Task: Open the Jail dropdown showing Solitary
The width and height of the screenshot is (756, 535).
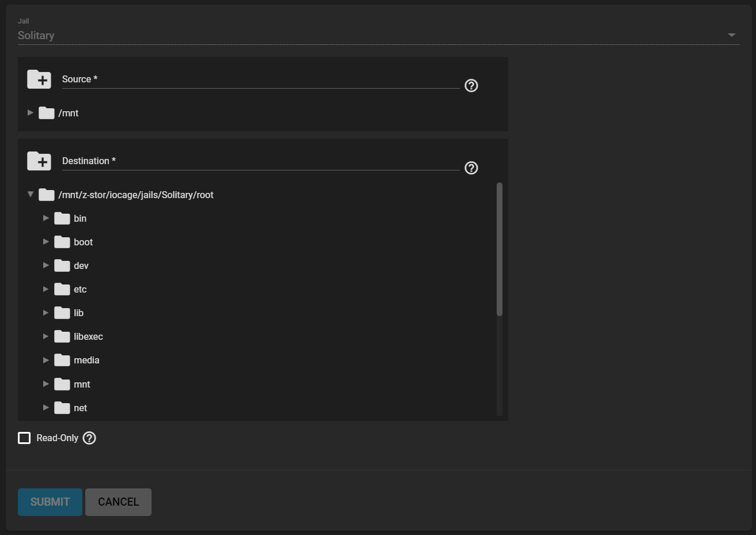Action: point(379,35)
